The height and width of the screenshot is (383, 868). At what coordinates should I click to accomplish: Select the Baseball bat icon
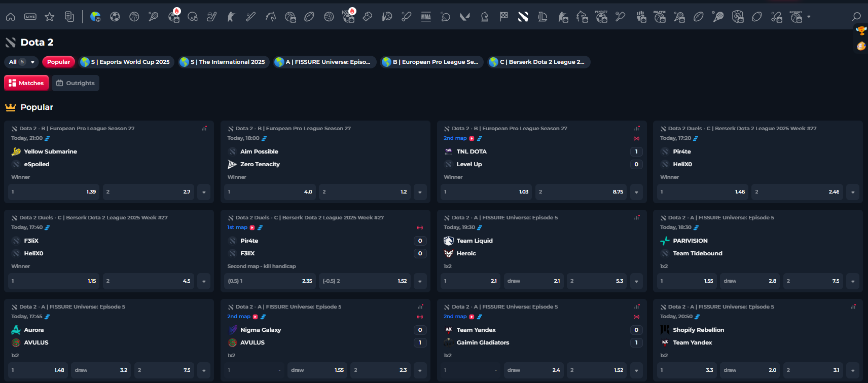251,17
